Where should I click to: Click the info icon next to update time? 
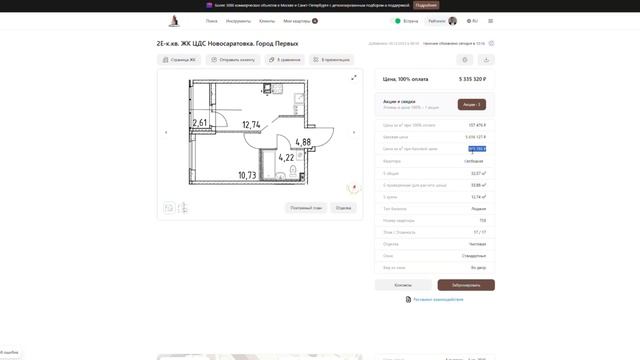click(491, 43)
